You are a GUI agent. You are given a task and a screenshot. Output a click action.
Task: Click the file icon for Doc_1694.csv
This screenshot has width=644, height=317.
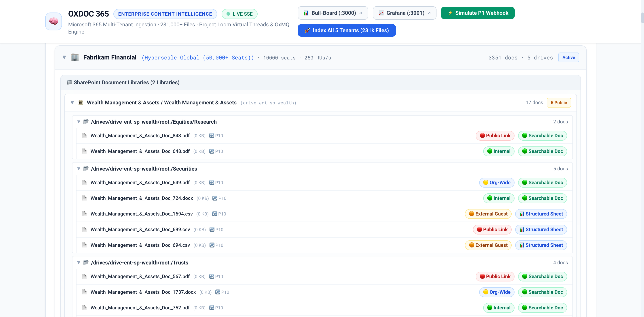click(x=84, y=214)
